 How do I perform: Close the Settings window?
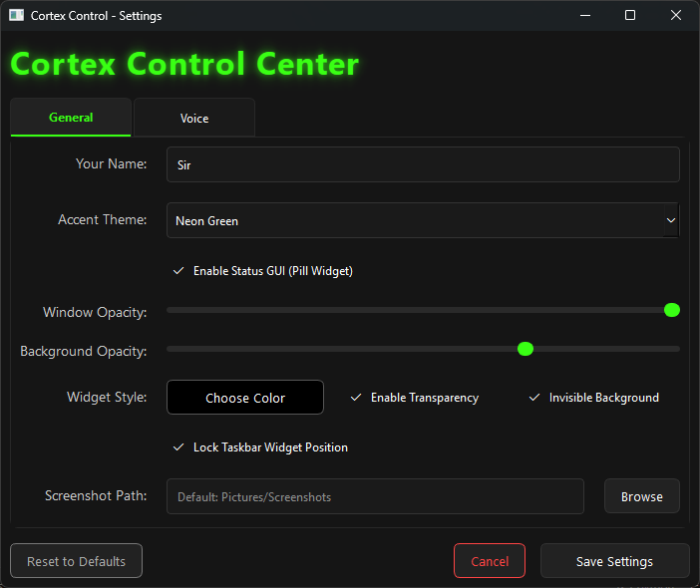pyautogui.click(x=675, y=16)
